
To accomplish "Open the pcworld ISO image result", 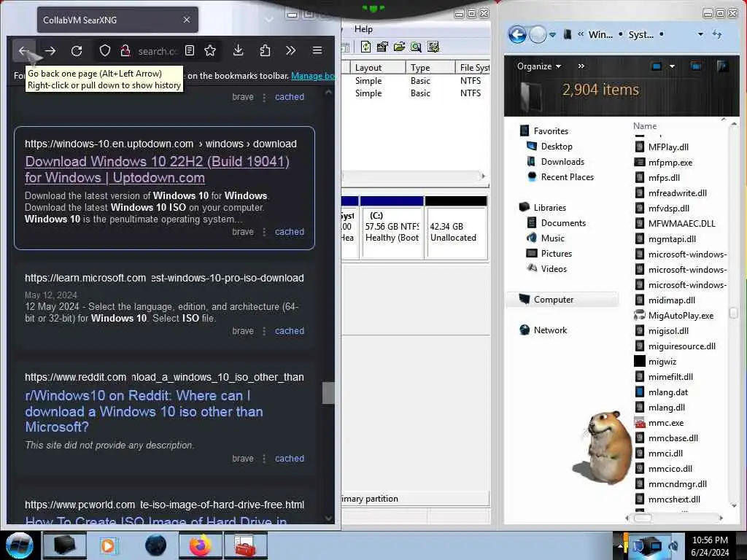I will point(156,521).
